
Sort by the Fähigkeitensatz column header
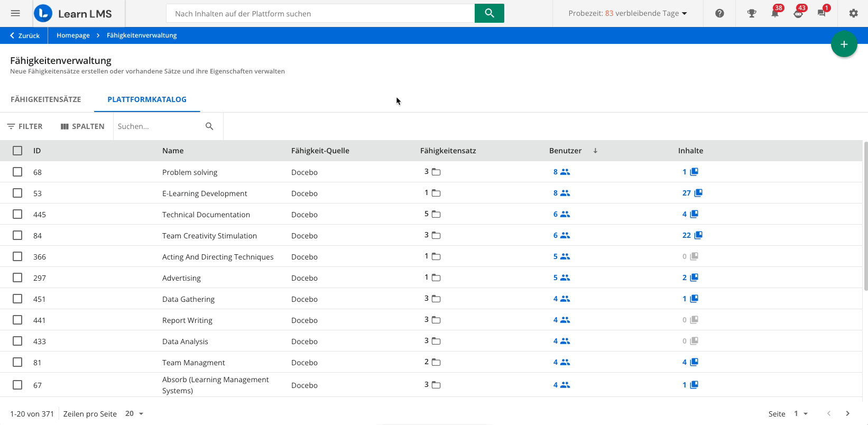(448, 151)
